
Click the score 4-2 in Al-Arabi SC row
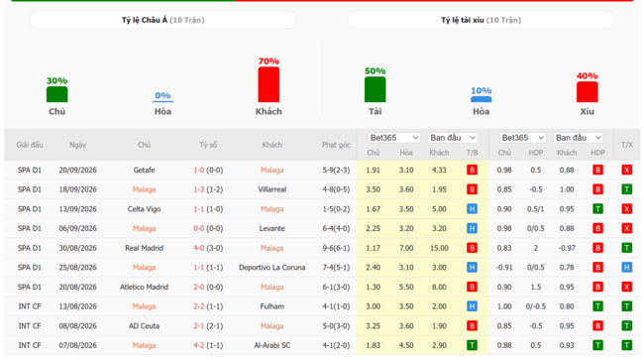[x=199, y=346]
